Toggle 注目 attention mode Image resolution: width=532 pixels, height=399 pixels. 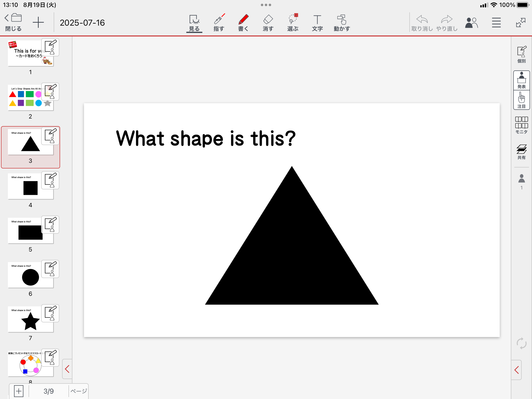(521, 100)
